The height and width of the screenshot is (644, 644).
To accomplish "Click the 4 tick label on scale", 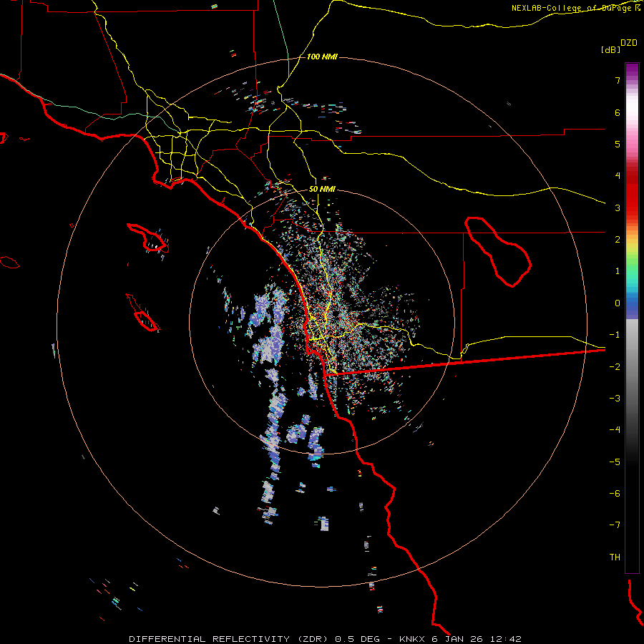I will [x=618, y=176].
